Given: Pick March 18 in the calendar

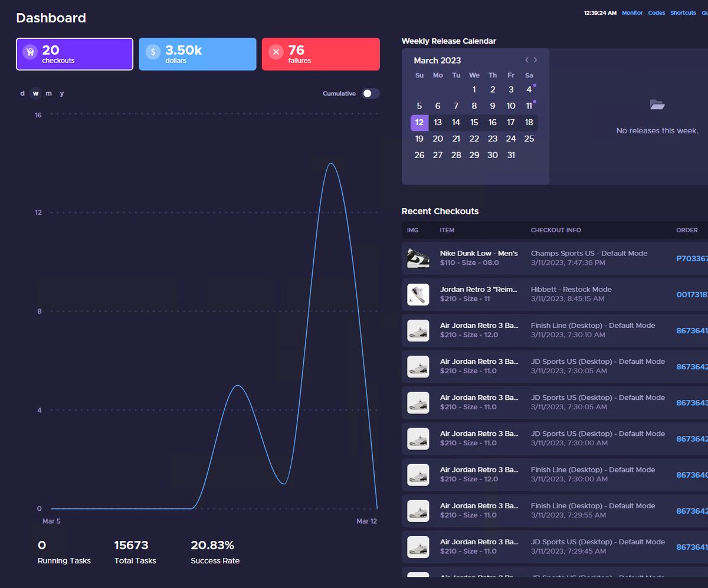Looking at the screenshot, I should tap(529, 123).
